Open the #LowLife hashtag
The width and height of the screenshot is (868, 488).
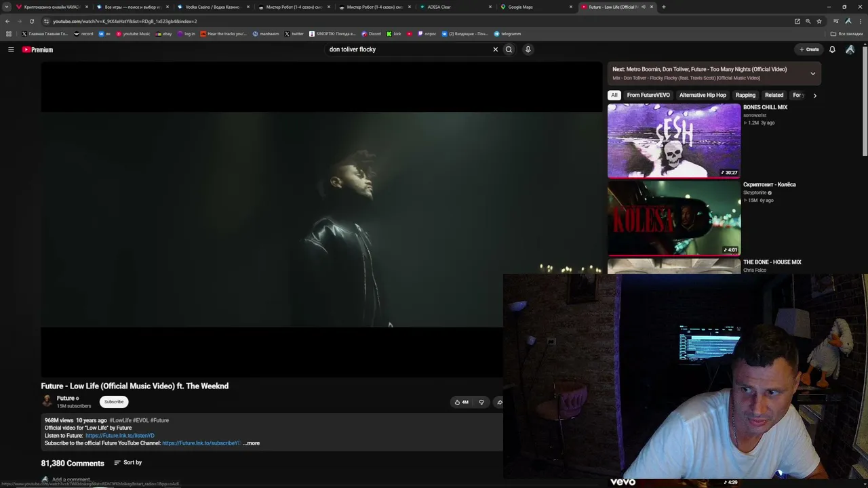[120, 420]
